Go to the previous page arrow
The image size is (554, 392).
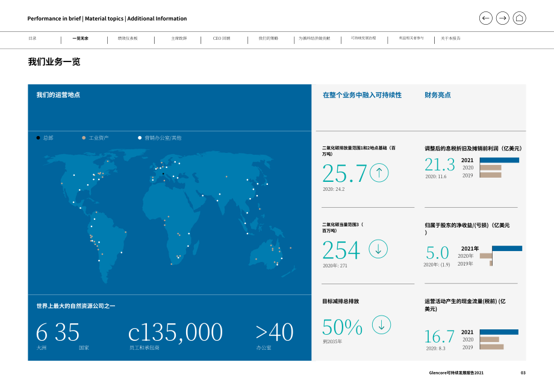point(485,18)
